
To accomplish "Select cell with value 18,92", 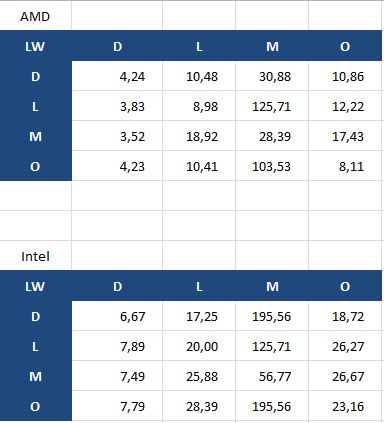I will [199, 136].
